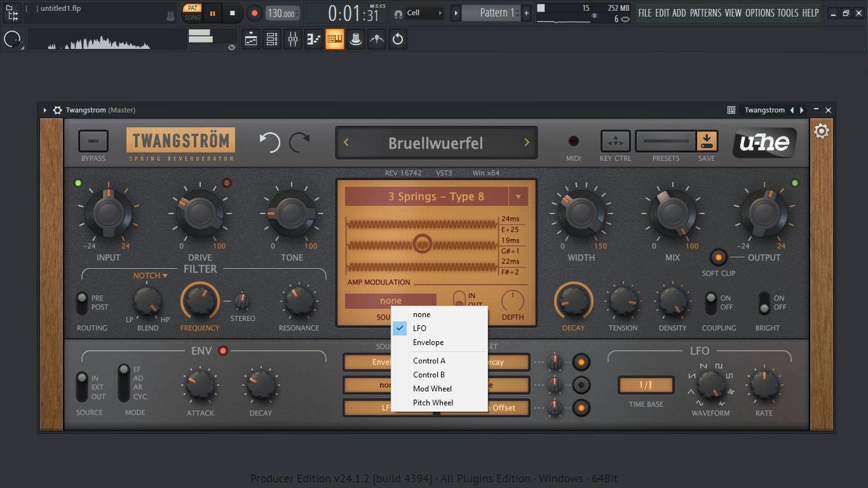The image size is (868, 488).
Task: Open the detached plugin grid icon in titlebar
Action: 731,110
